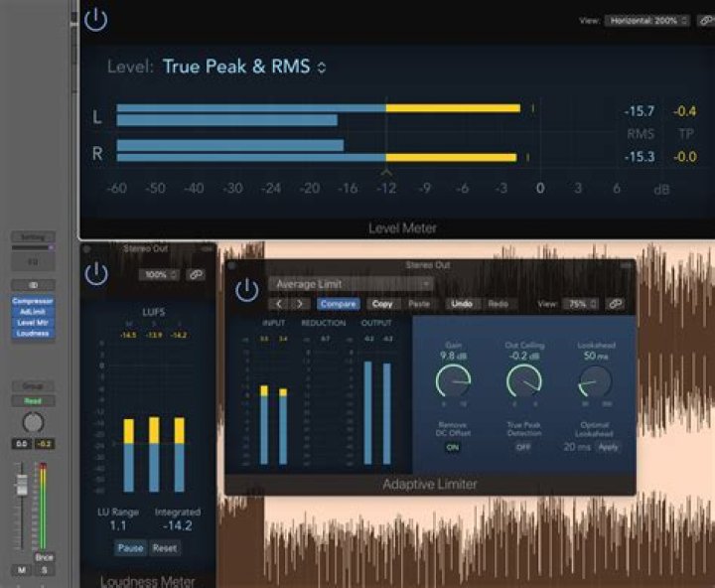This screenshot has width=715, height=588.
Task: Click the target level marker at -12 dB
Action: 386,173
